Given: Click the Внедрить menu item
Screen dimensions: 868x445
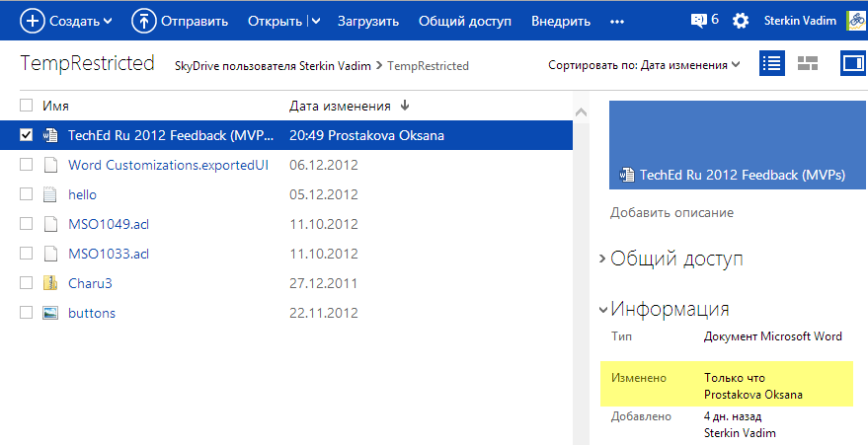Looking at the screenshot, I should point(561,22).
